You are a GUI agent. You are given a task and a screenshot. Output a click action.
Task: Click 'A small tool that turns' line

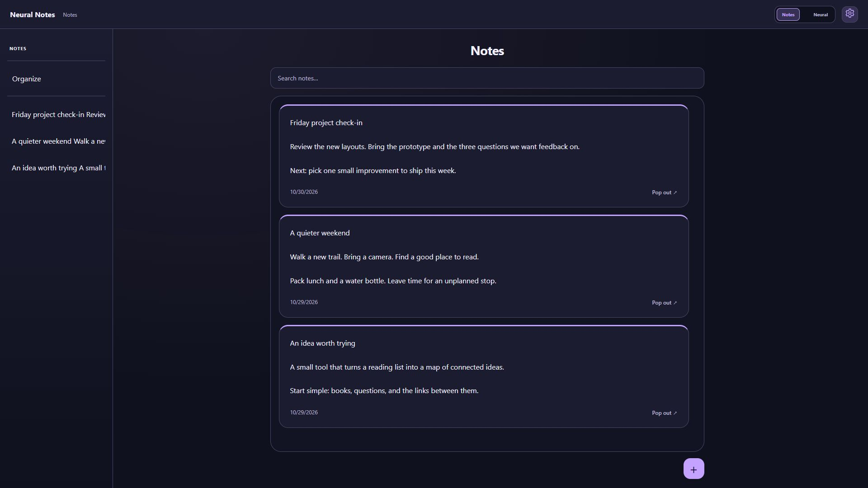[x=397, y=367]
